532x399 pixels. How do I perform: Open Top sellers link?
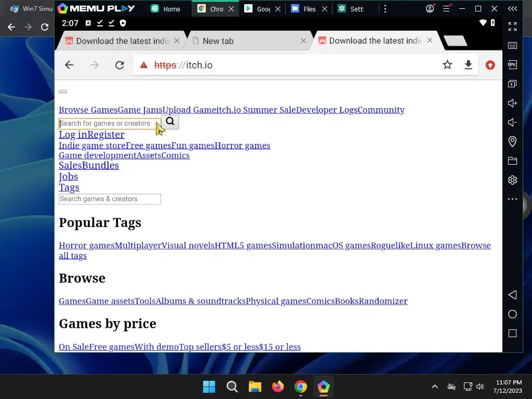click(200, 347)
